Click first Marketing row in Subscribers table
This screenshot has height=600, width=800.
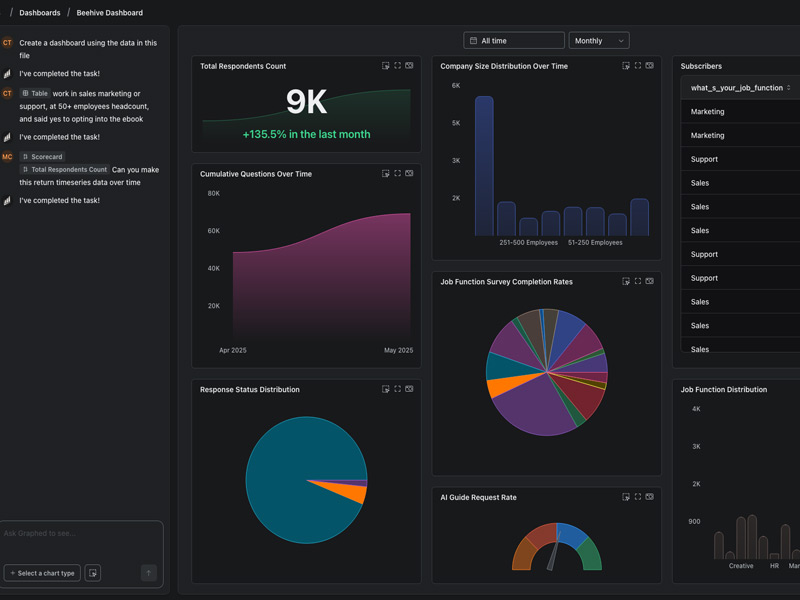click(x=740, y=112)
